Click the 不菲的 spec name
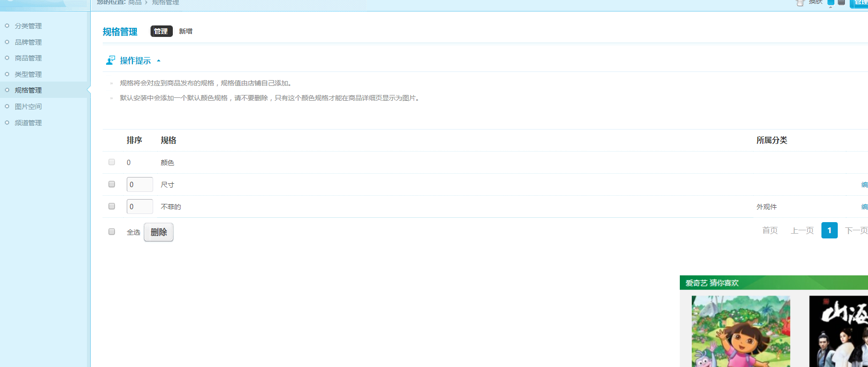The height and width of the screenshot is (367, 868). click(x=171, y=207)
